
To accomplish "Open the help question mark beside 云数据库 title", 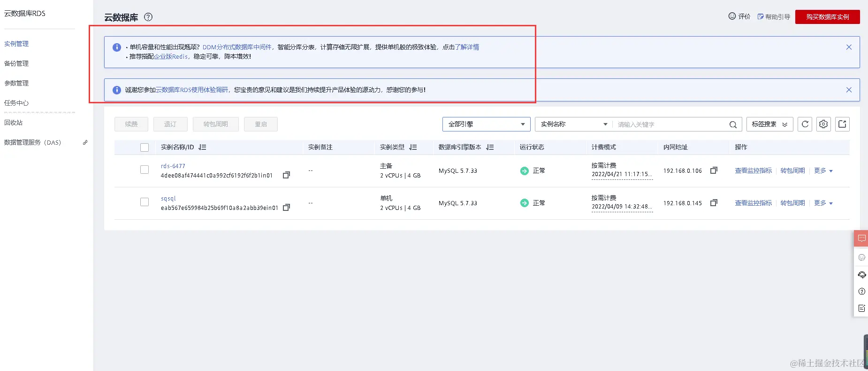I will (x=148, y=17).
